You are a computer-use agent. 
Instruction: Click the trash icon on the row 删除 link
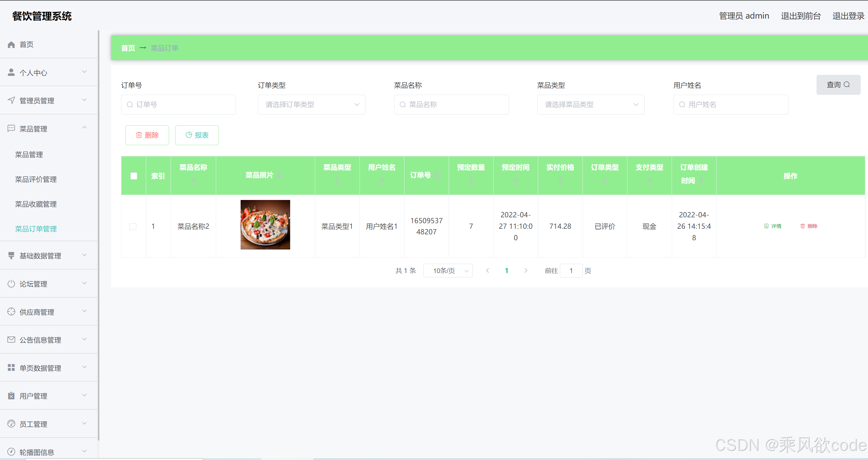(802, 226)
